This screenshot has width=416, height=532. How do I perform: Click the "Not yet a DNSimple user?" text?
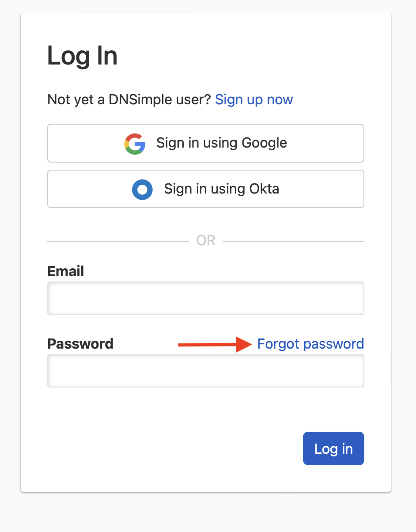tap(128, 100)
